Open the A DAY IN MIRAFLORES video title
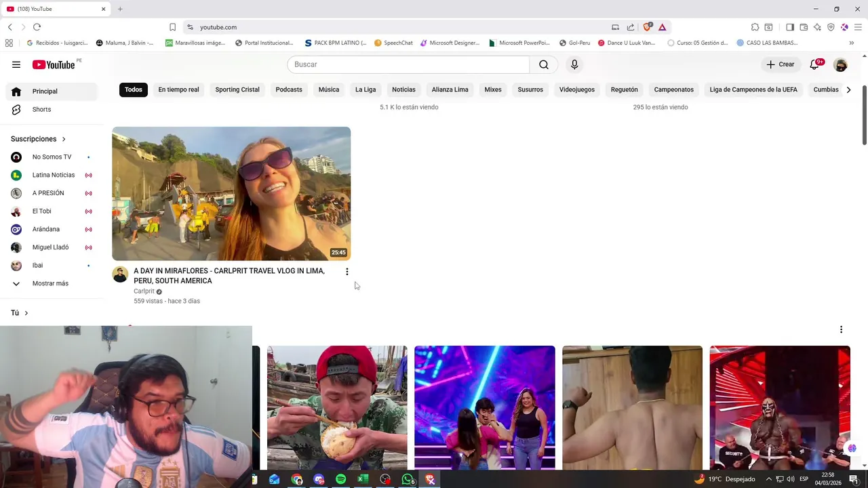Image resolution: width=868 pixels, height=488 pixels. pos(229,276)
